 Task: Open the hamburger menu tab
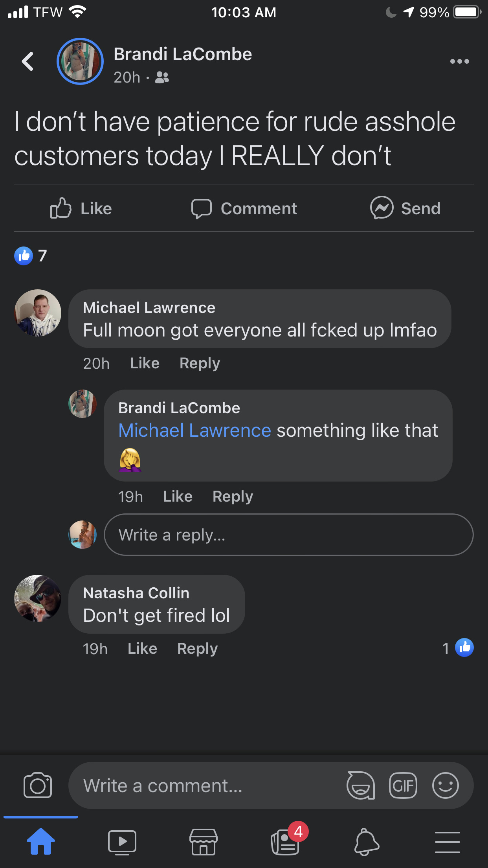pyautogui.click(x=448, y=842)
